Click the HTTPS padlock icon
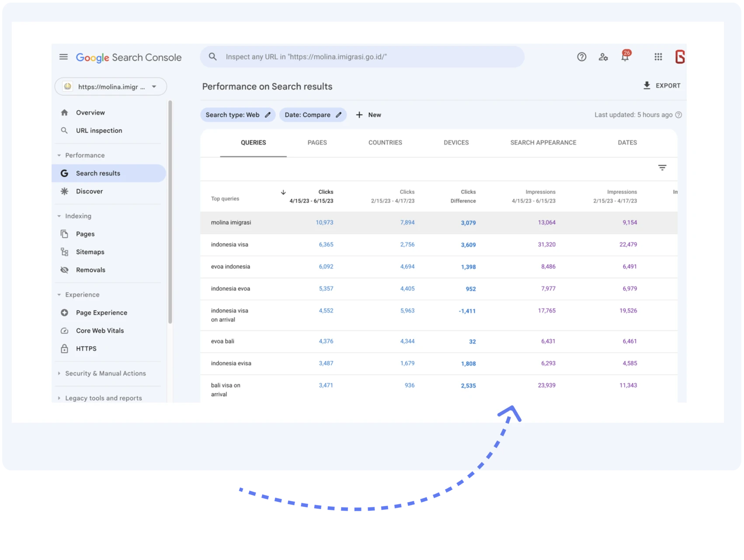Screen dimensions: 744x560 coord(64,348)
